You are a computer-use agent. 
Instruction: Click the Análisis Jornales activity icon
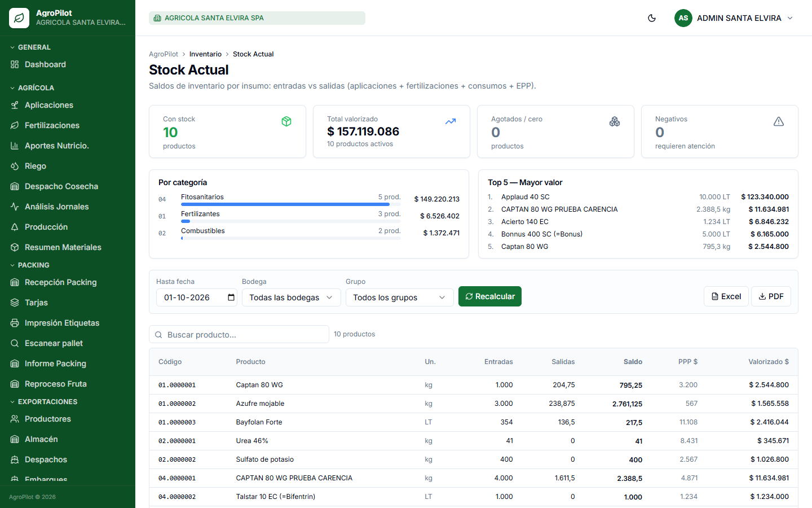point(15,207)
